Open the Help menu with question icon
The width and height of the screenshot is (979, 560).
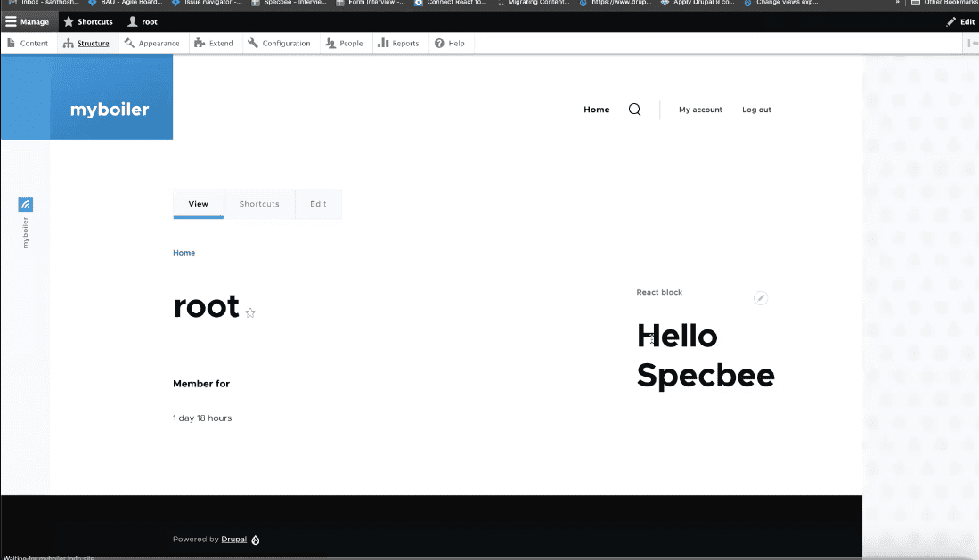click(450, 43)
